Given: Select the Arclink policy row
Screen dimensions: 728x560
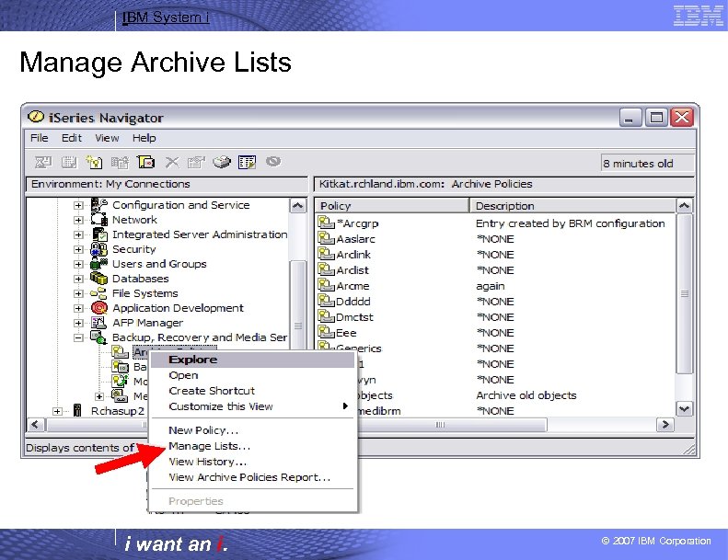Looking at the screenshot, I should [496, 254].
